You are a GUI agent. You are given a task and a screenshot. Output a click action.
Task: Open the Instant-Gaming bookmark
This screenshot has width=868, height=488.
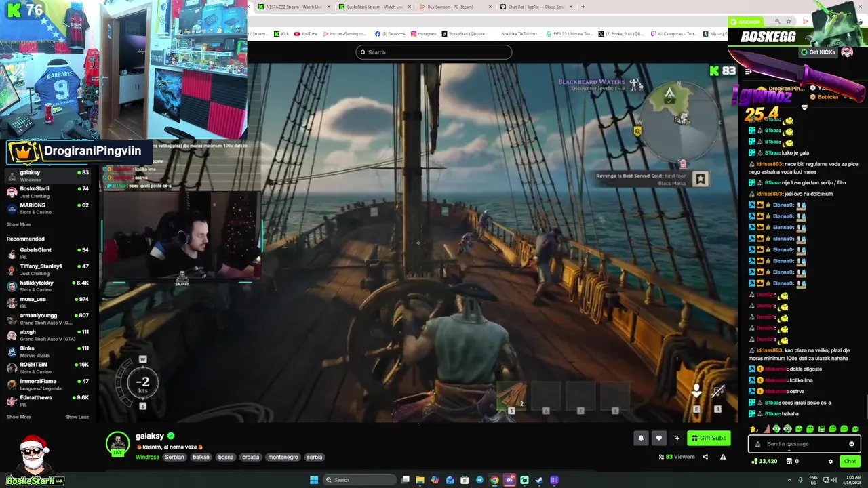click(344, 34)
